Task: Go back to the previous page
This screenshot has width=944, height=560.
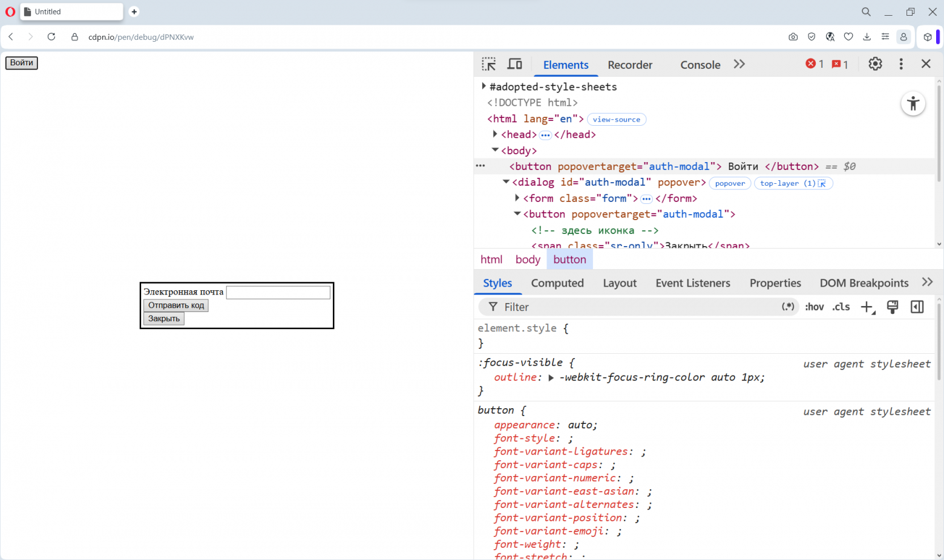Action: click(x=11, y=37)
